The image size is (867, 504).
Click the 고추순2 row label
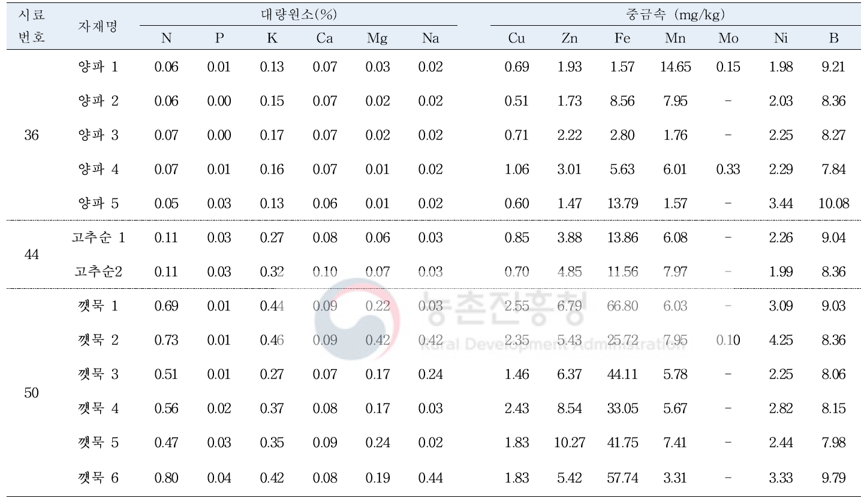pyautogui.click(x=98, y=271)
